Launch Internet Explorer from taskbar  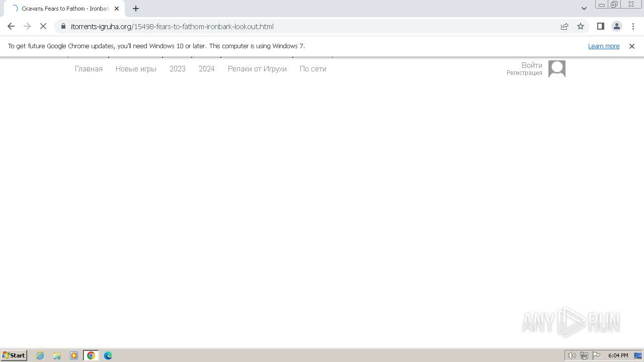pyautogui.click(x=40, y=355)
